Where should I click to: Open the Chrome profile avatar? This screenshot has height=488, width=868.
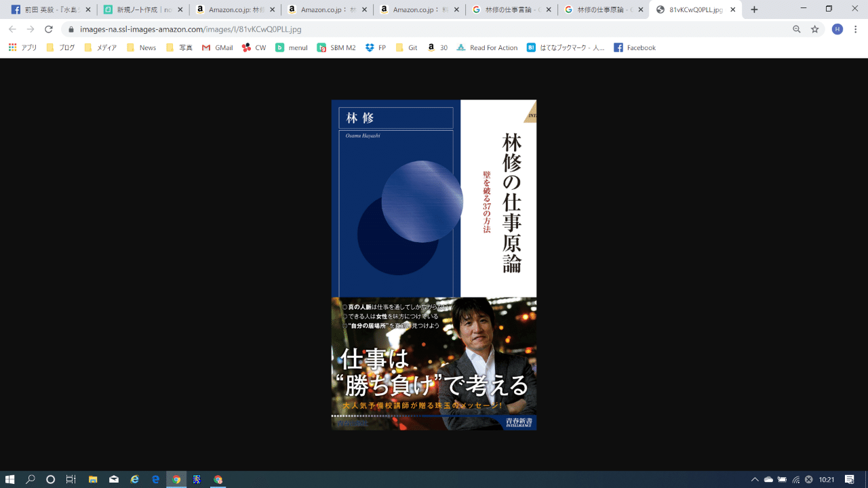pos(837,29)
